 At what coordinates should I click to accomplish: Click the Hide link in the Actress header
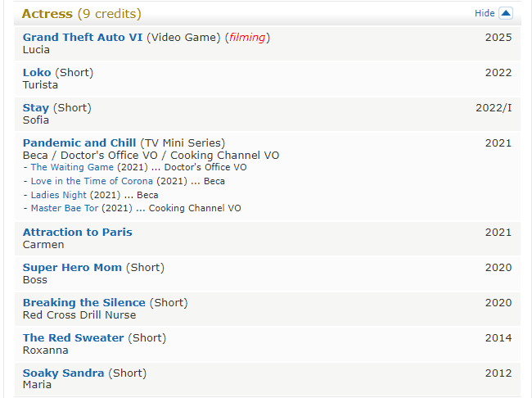[485, 13]
